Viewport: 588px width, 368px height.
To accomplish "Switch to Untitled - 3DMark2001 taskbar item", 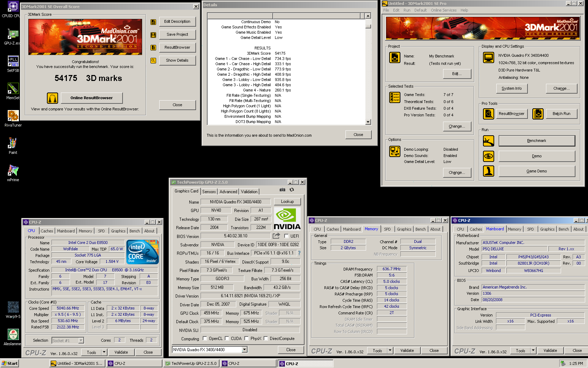I will [77, 364].
